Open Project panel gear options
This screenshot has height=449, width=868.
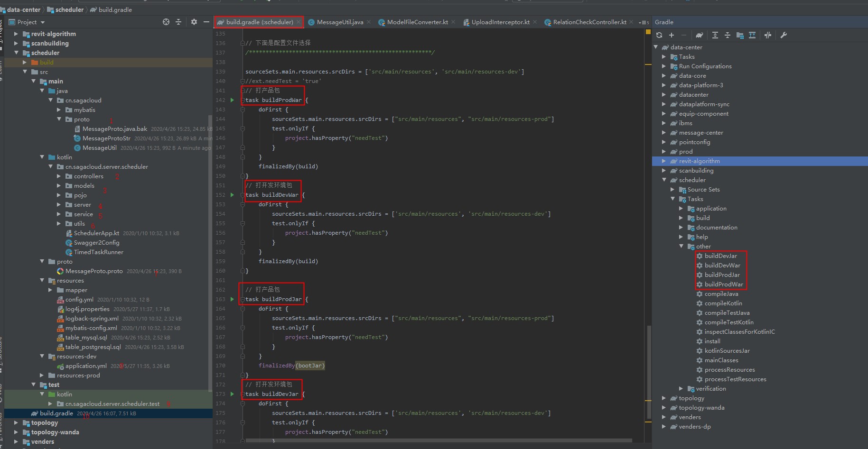pos(194,22)
